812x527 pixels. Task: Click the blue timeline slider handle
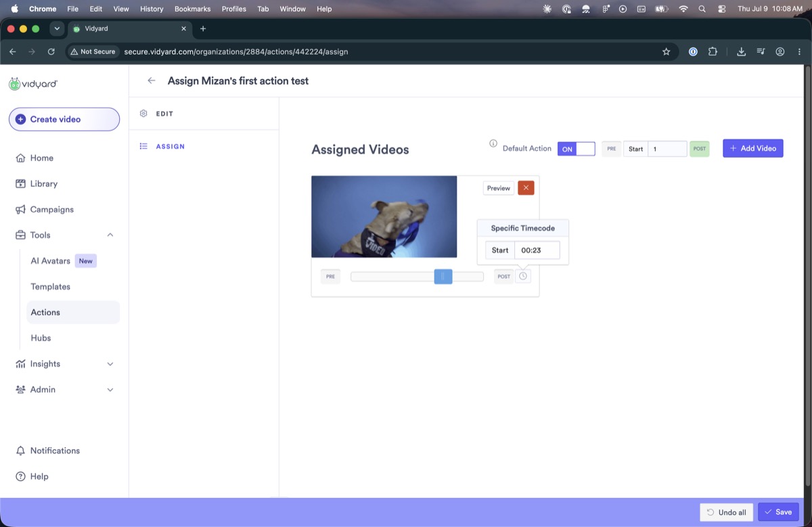[443, 276]
